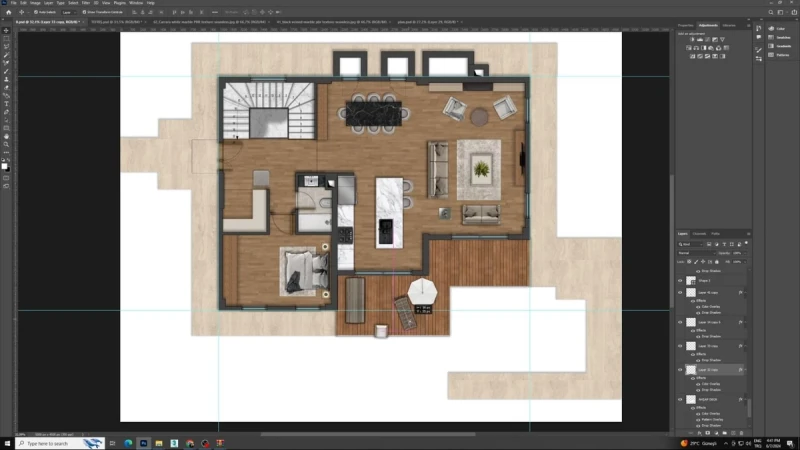Image resolution: width=800 pixels, height=450 pixels.
Task: Click Create new group folder icon
Action: pyautogui.click(x=724, y=433)
